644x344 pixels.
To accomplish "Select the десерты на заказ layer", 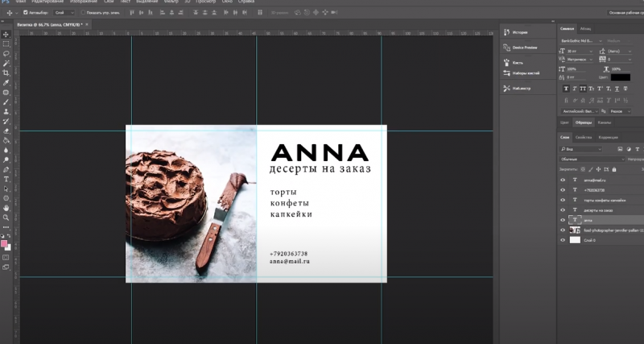I will [x=600, y=210].
